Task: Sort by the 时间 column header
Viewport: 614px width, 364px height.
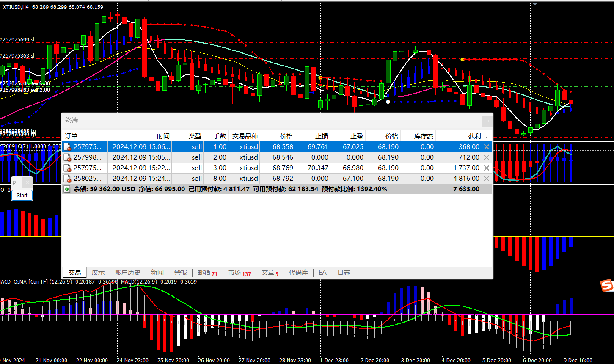Action: click(140, 136)
